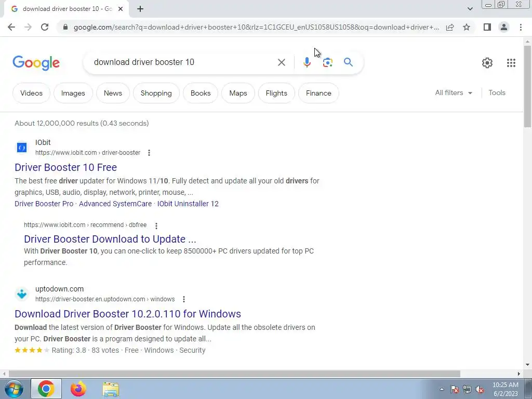Image resolution: width=532 pixels, height=399 pixels.
Task: Click the IObit site favicon
Action: [22, 147]
